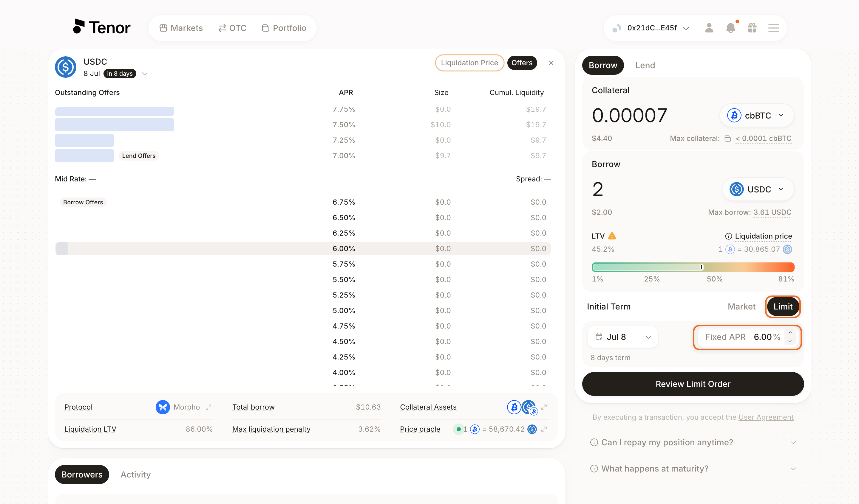Click the Liquidation price info icon

pos(728,236)
